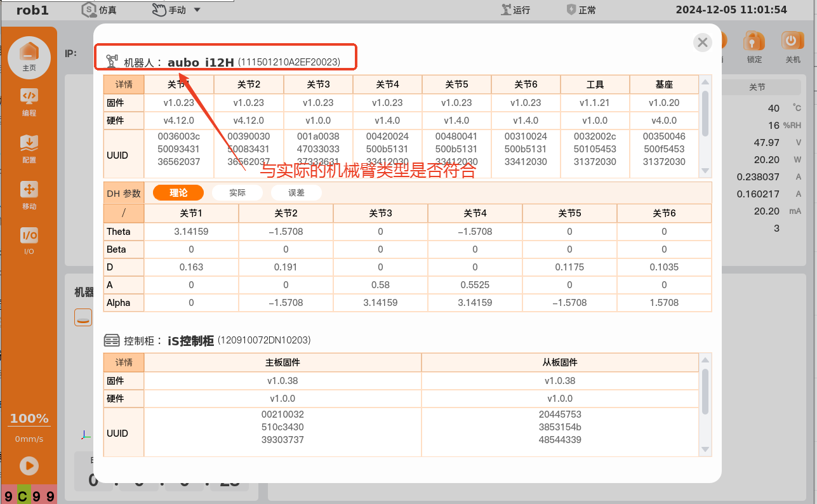Switch DH parameters to 误差
The width and height of the screenshot is (817, 504).
coord(296,193)
